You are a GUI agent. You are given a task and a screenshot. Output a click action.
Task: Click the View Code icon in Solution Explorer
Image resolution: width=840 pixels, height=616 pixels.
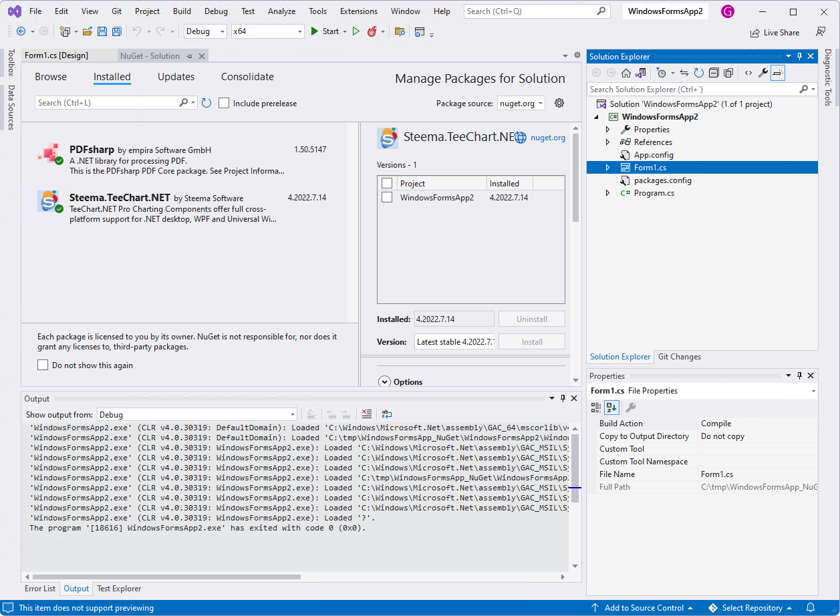pos(748,73)
